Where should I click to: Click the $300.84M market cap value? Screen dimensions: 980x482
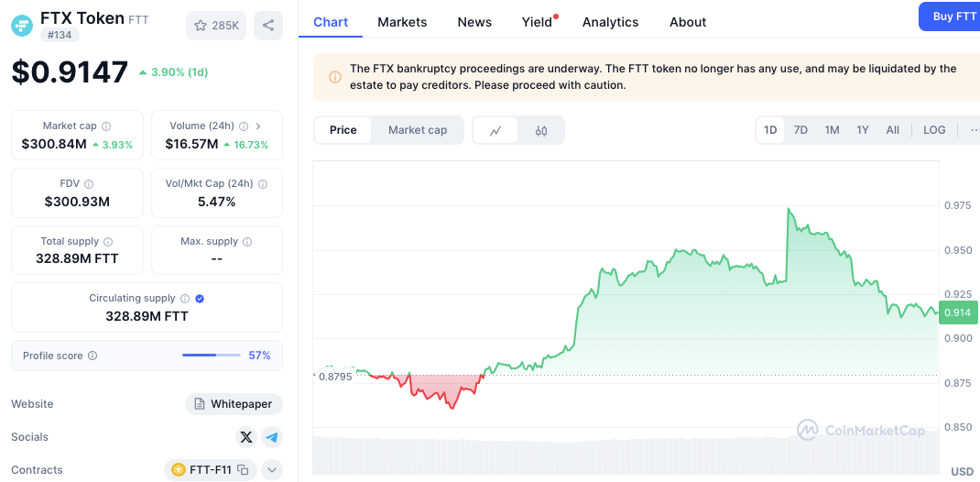(54, 145)
